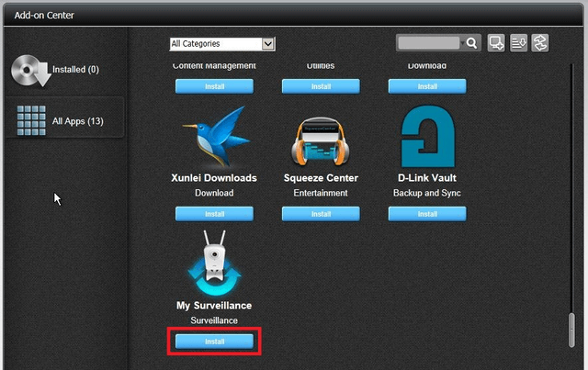Screen dimensions: 588x370
Task: Install the top-row Download category app
Action: pos(427,86)
